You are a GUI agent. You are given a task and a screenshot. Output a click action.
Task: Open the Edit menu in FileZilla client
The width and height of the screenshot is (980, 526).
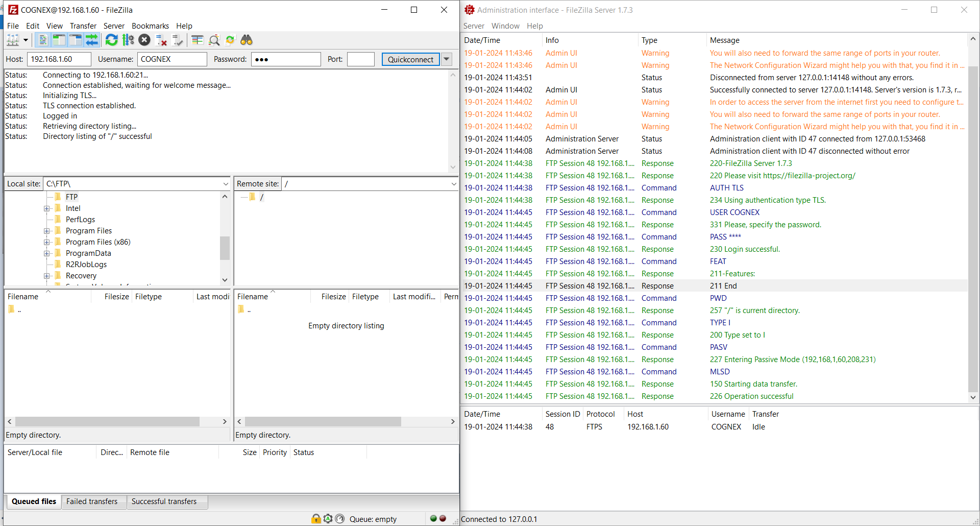[x=33, y=26]
